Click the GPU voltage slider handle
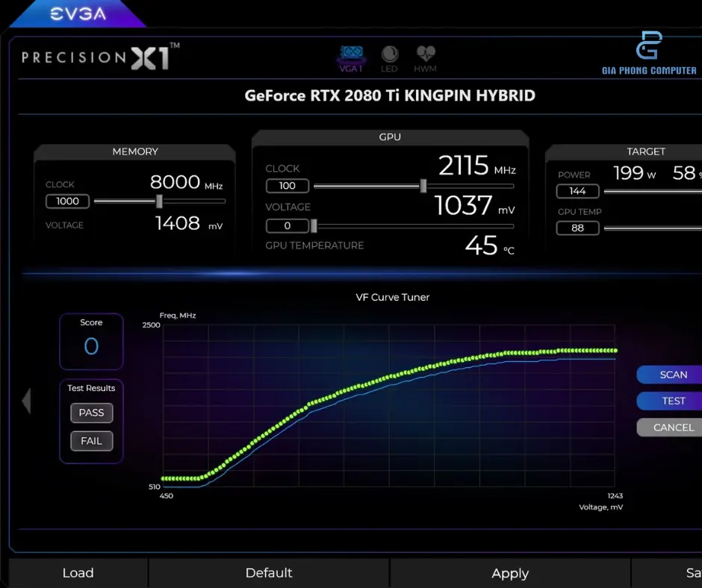The width and height of the screenshot is (702, 588). (314, 225)
